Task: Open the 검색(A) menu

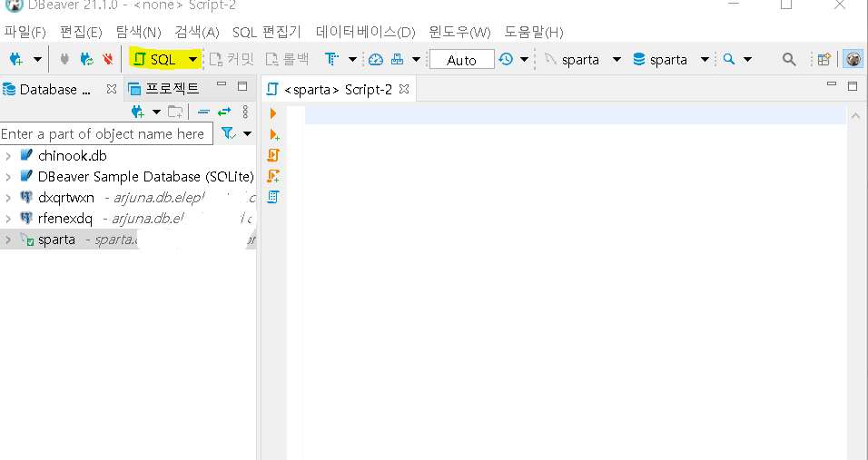Action: coord(196,32)
